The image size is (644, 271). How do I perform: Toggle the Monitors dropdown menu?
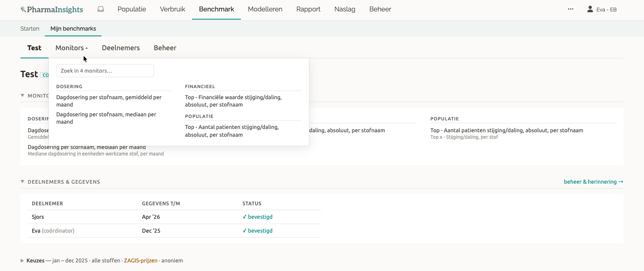click(72, 48)
